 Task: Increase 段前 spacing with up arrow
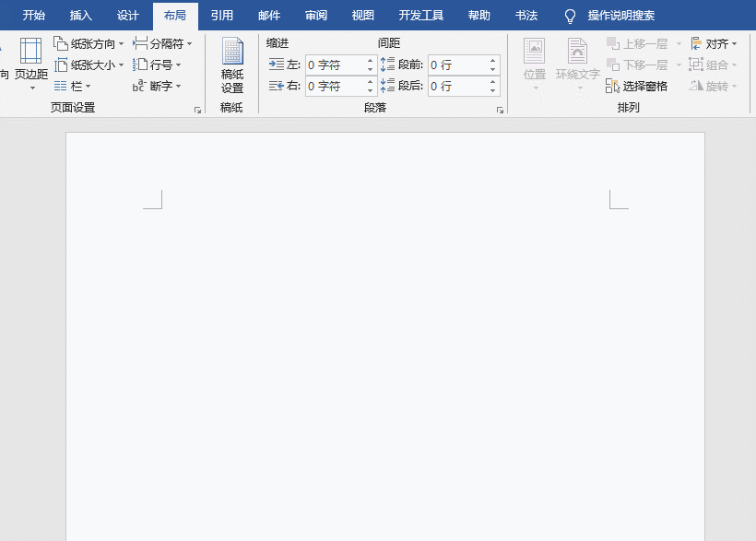pyautogui.click(x=492, y=60)
